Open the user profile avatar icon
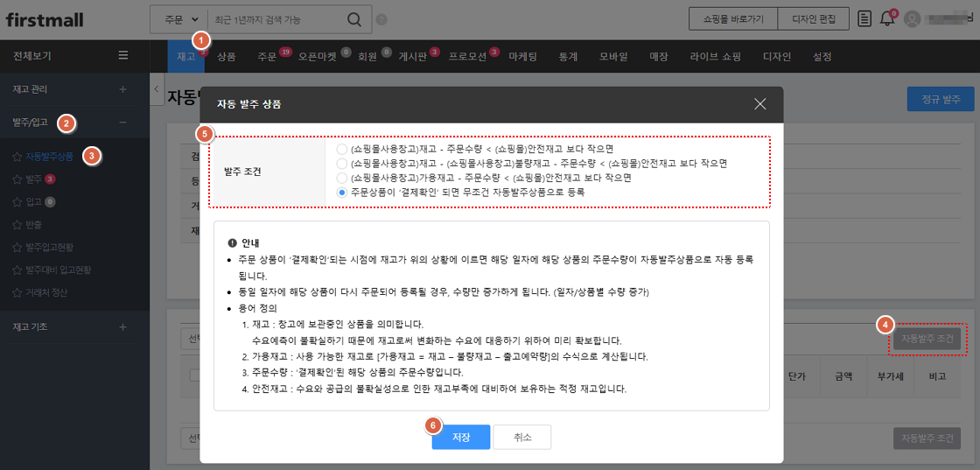This screenshot has height=470, width=980. pos(913,19)
